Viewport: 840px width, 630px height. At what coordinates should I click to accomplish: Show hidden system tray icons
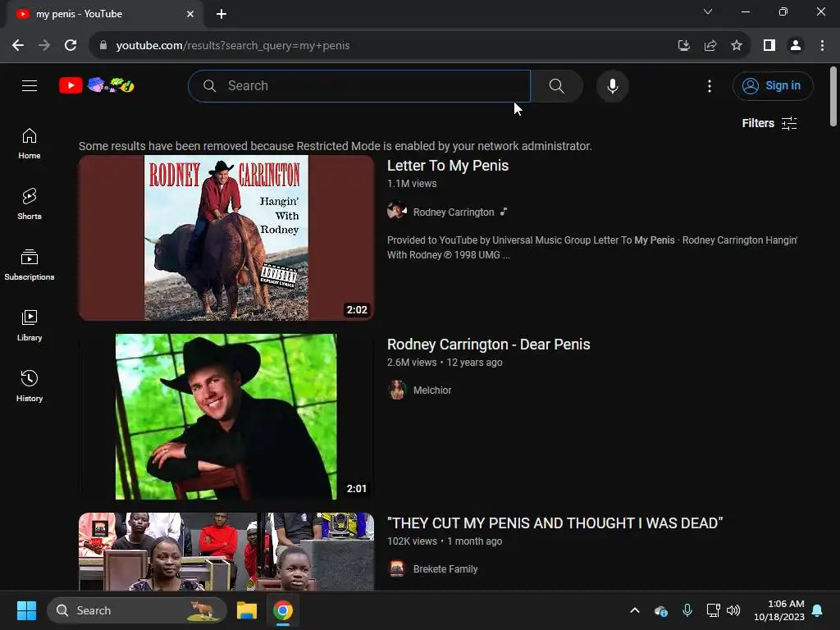coord(635,610)
